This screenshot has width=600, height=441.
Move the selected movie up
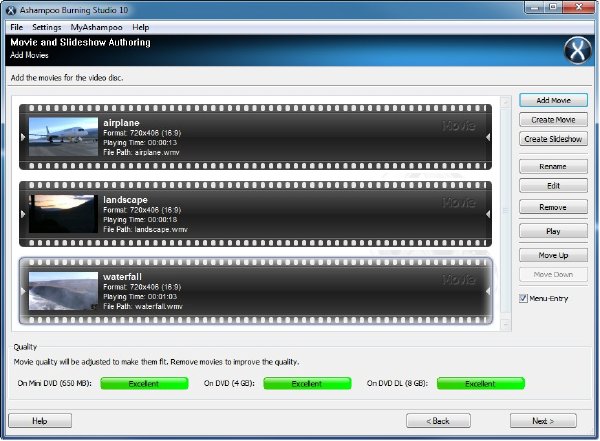coord(553,255)
